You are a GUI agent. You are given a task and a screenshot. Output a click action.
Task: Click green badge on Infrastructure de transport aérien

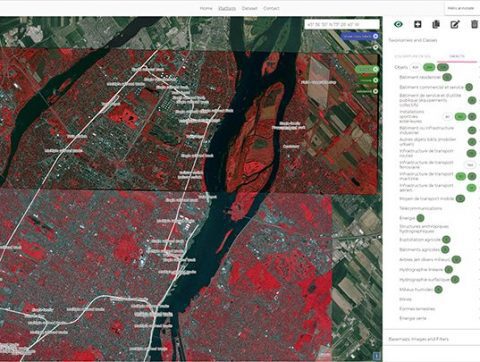pos(471,188)
